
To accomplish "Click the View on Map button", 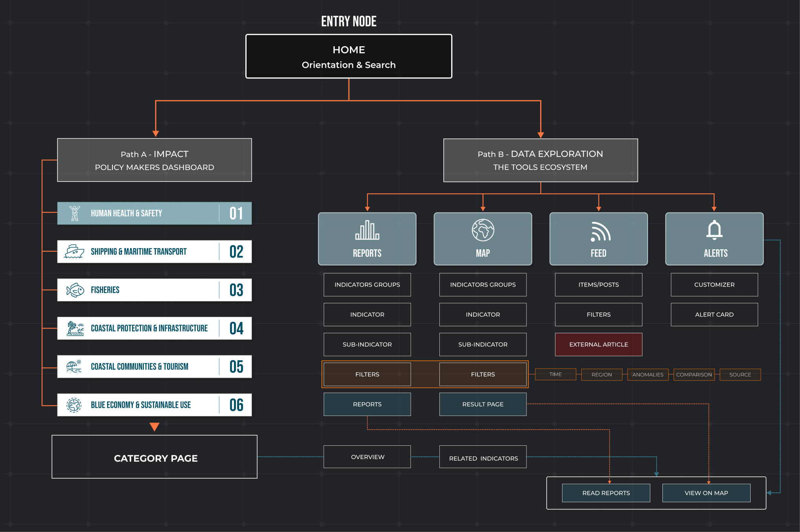I will click(x=706, y=493).
